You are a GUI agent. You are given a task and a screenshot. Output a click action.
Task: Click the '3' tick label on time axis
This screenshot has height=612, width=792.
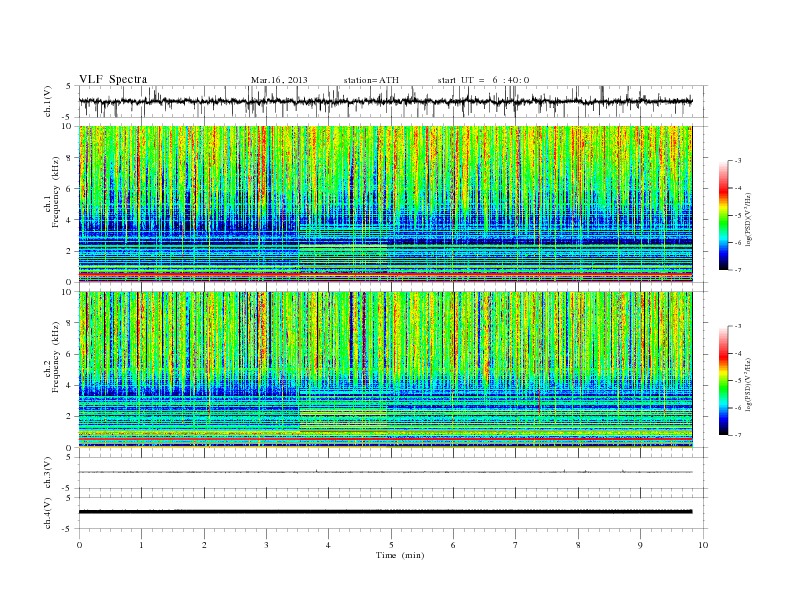[266, 545]
